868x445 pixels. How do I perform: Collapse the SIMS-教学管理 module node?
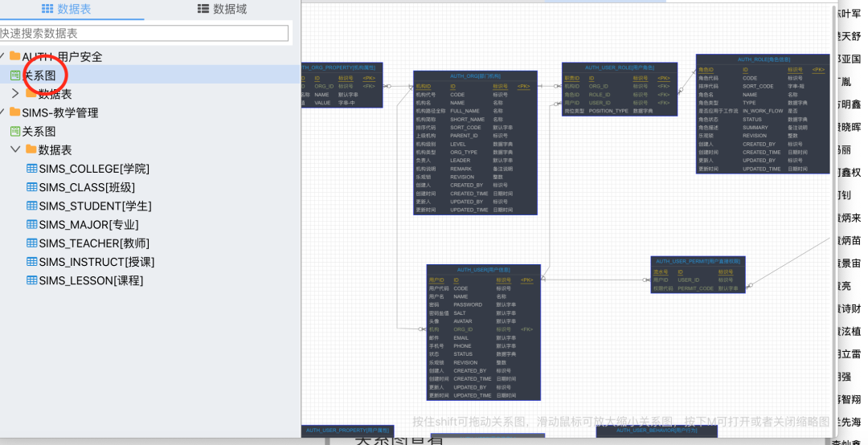click(x=2, y=112)
